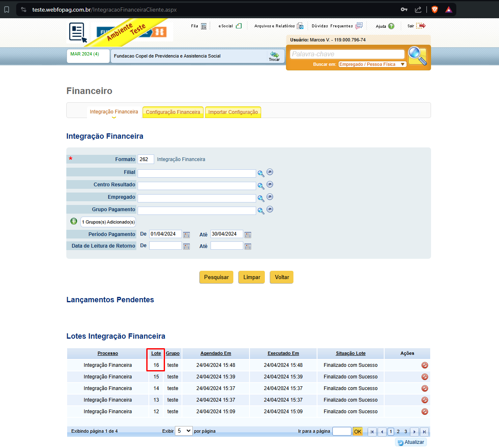This screenshot has height=448, width=499.
Task: Click the Filial text field
Action: [197, 173]
